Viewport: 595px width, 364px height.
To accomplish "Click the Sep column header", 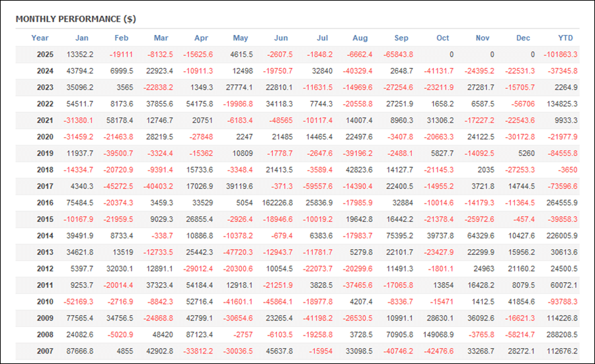I will [x=401, y=38].
